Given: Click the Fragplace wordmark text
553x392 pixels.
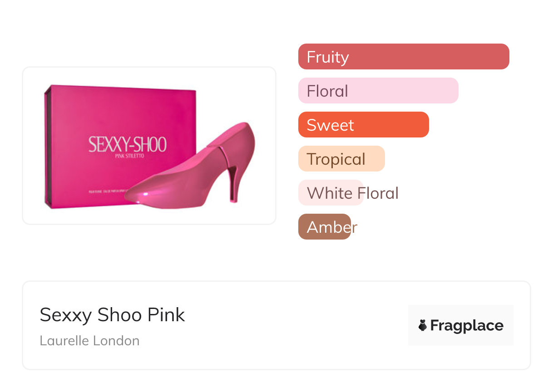Looking at the screenshot, I should coord(466,325).
